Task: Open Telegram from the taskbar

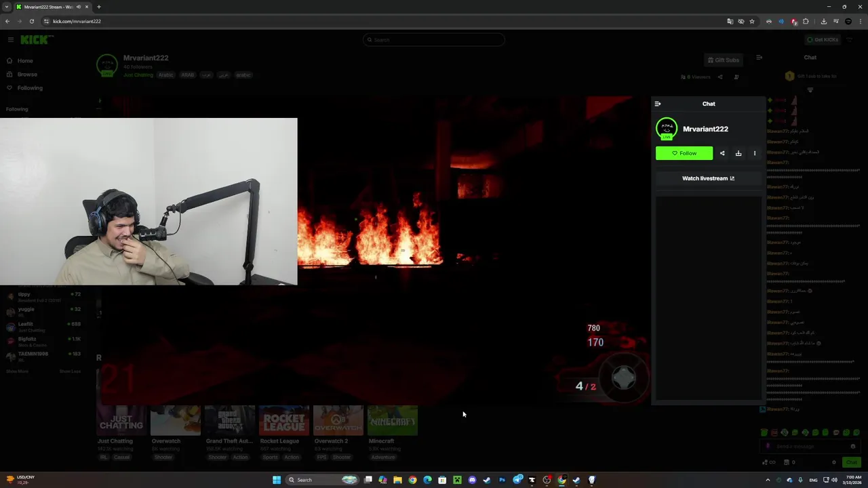Action: (517, 479)
